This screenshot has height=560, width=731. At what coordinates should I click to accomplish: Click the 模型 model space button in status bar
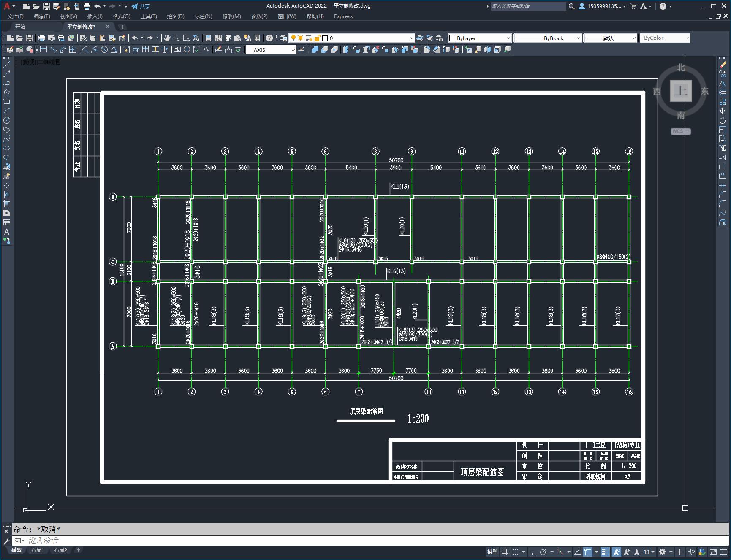(x=492, y=552)
